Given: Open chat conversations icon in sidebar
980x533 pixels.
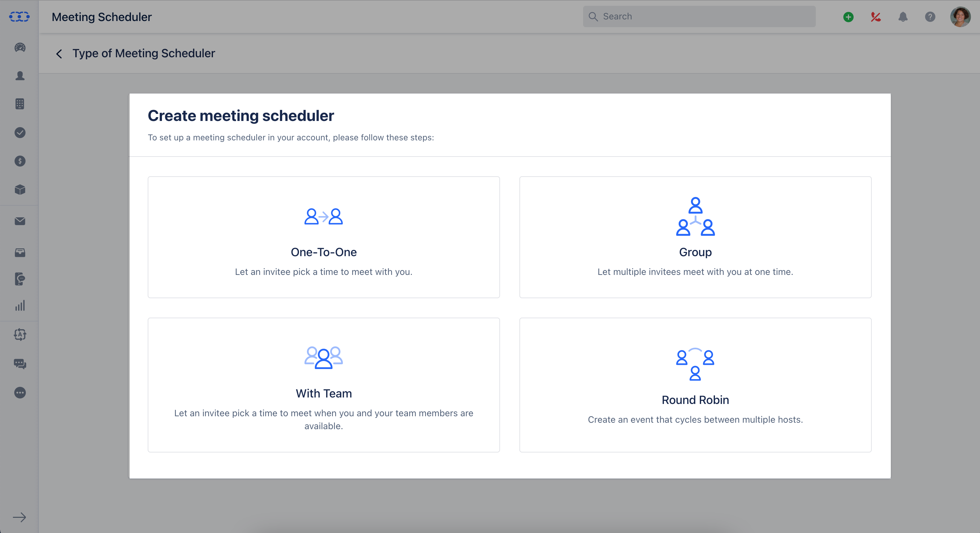Looking at the screenshot, I should (20, 364).
